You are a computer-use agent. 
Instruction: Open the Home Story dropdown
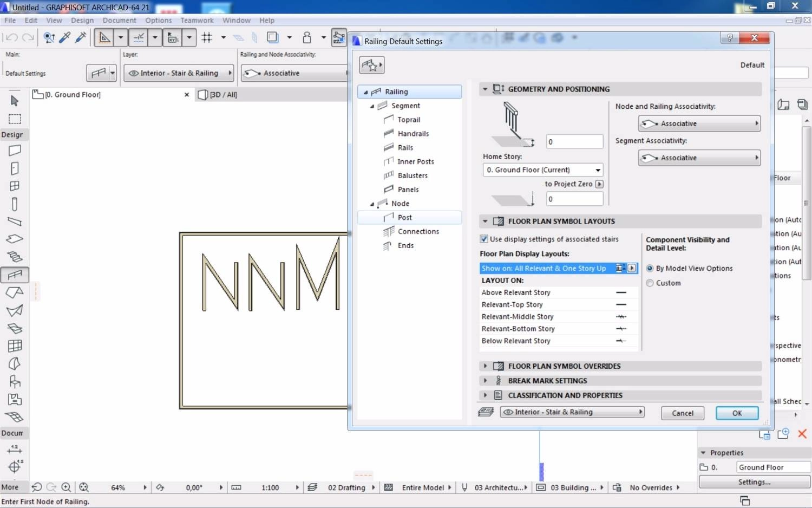(x=543, y=170)
